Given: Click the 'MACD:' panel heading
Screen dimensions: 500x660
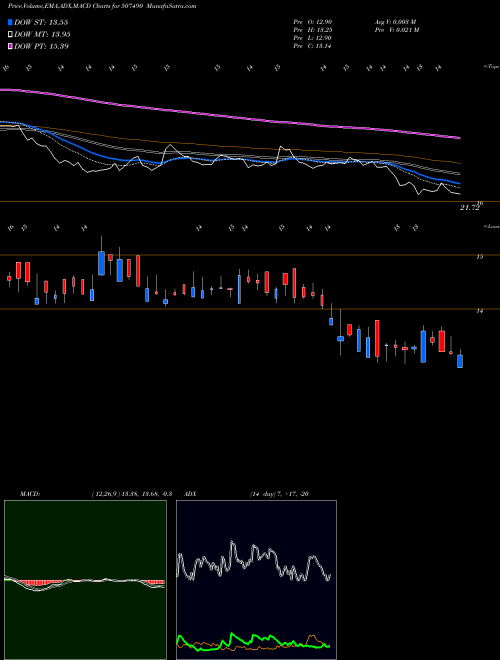Looking at the screenshot, I should (x=30, y=494).
